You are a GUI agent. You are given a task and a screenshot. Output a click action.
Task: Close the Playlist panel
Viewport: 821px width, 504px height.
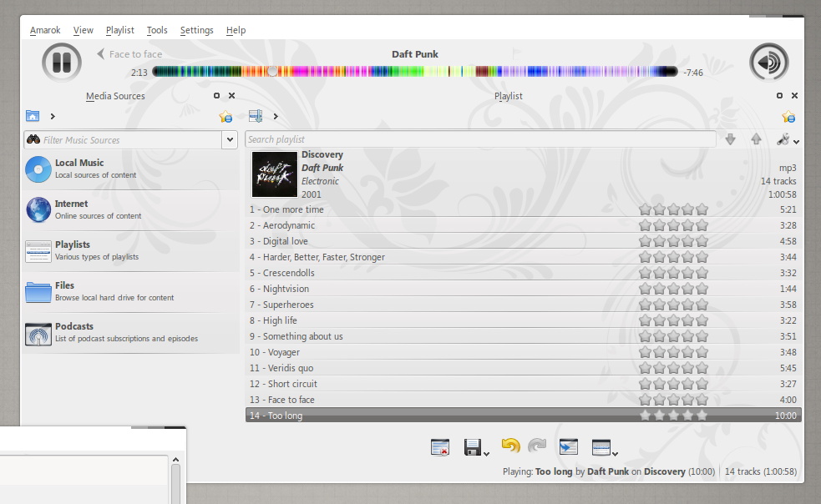(x=795, y=96)
